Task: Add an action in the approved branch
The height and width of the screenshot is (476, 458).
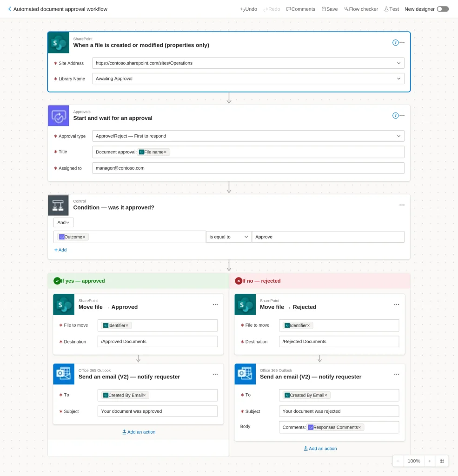Action: pos(139,432)
